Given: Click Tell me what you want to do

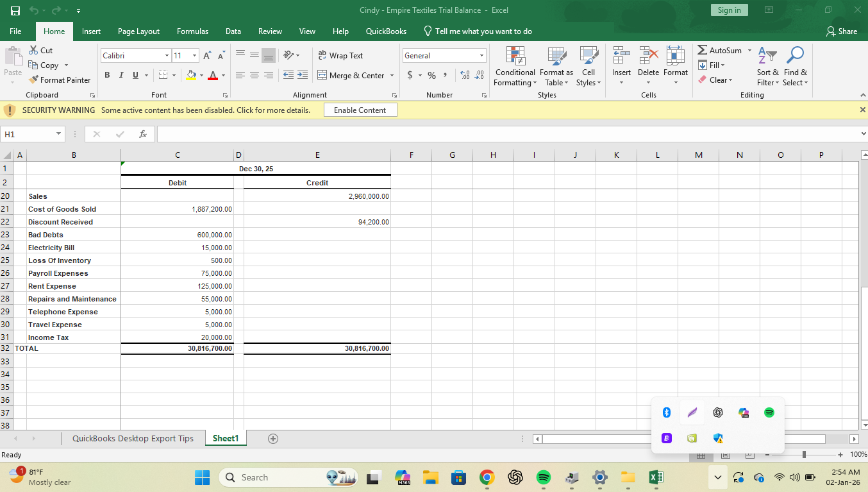Looking at the screenshot, I should pos(478,31).
